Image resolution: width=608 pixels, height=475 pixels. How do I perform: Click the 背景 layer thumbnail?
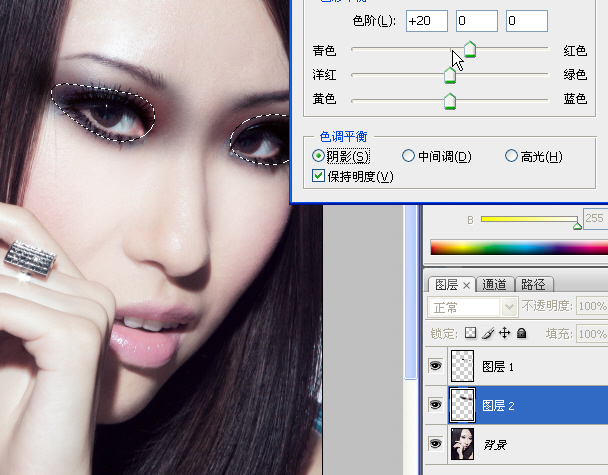463,442
